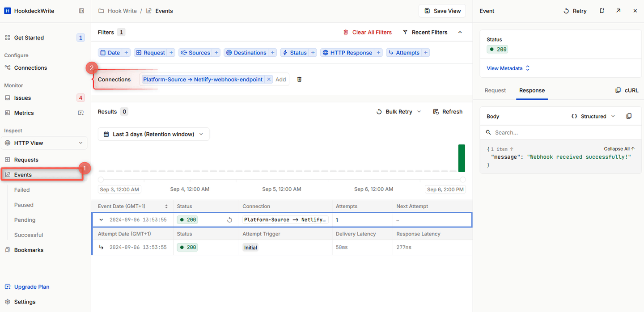Switch to the Request tab

coord(495,90)
